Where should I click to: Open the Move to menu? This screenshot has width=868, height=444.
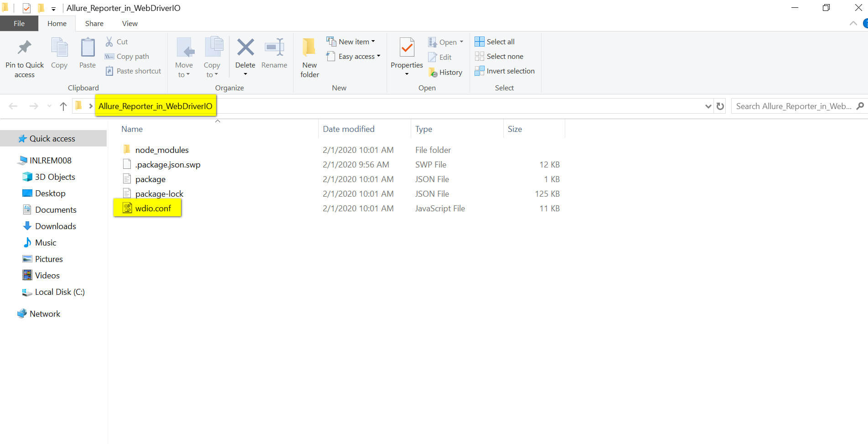[184, 57]
